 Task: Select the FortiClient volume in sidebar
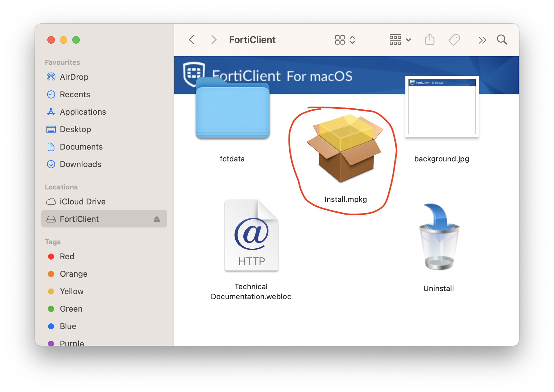coord(104,219)
